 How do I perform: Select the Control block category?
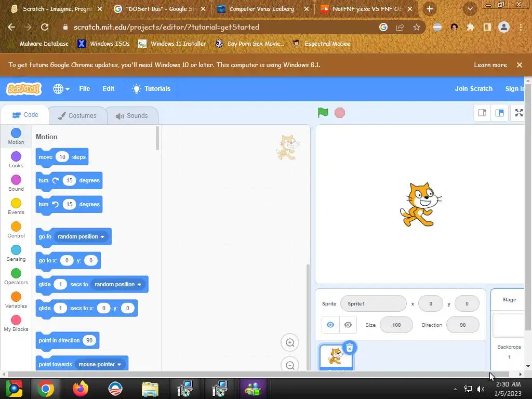pyautogui.click(x=16, y=230)
